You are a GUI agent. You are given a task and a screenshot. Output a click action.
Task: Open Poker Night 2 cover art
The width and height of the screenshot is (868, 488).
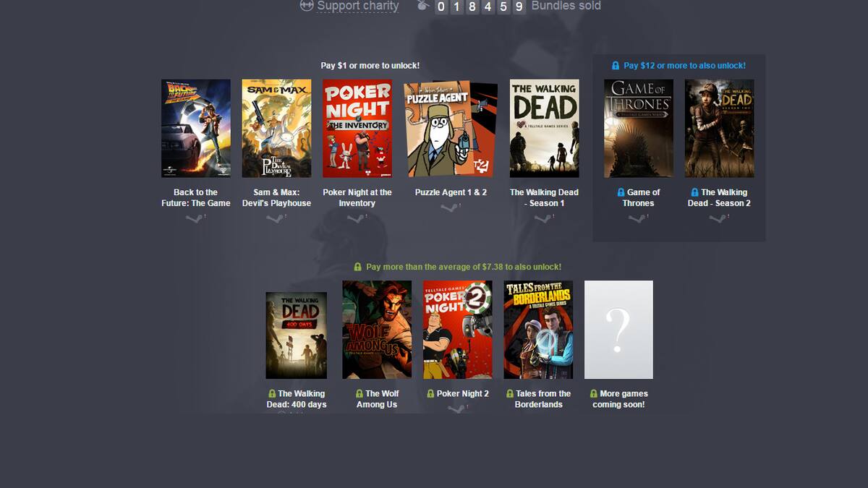(458, 330)
